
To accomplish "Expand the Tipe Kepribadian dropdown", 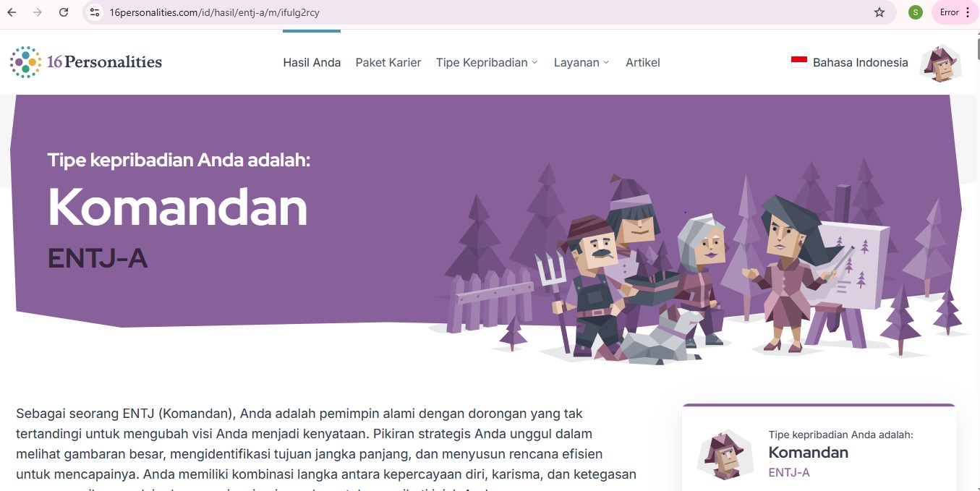I will point(487,62).
